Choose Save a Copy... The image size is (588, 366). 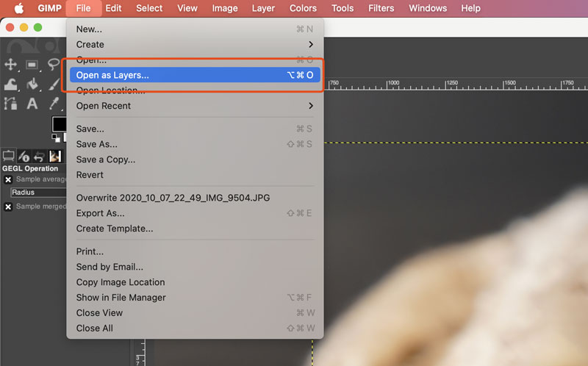pos(195,159)
